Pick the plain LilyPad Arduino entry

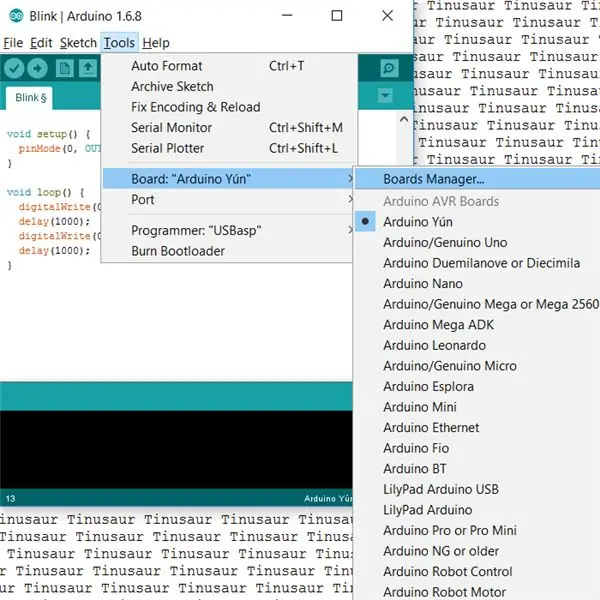[478, 510]
